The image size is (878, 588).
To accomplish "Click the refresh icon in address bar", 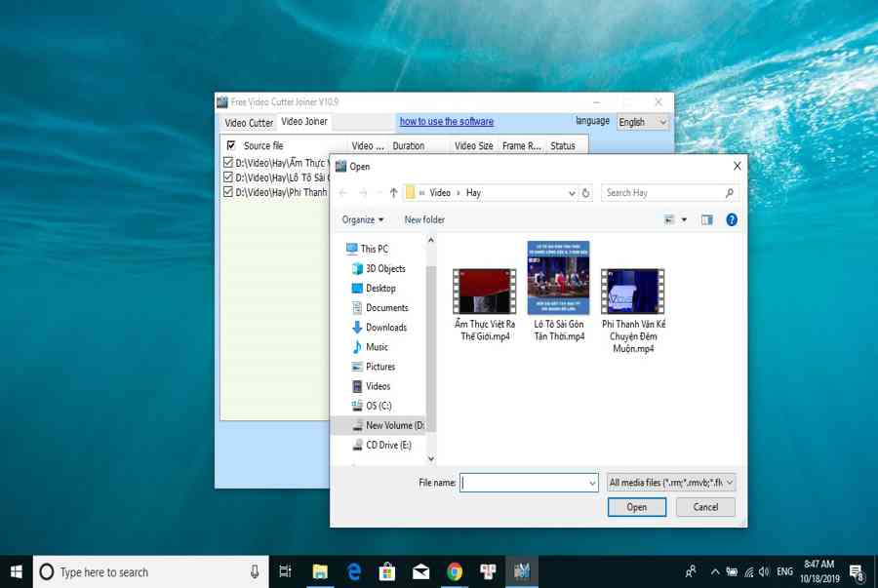I will pos(585,193).
